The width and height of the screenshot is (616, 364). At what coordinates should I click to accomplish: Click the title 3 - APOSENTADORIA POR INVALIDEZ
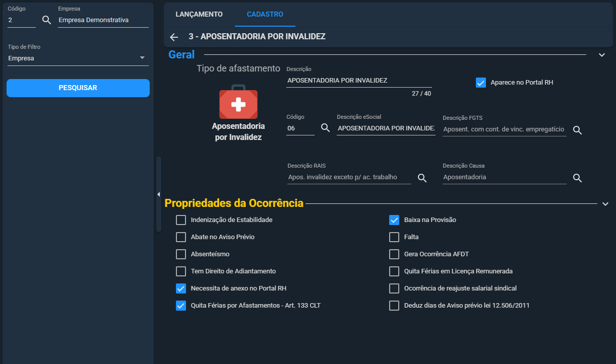pyautogui.click(x=257, y=37)
